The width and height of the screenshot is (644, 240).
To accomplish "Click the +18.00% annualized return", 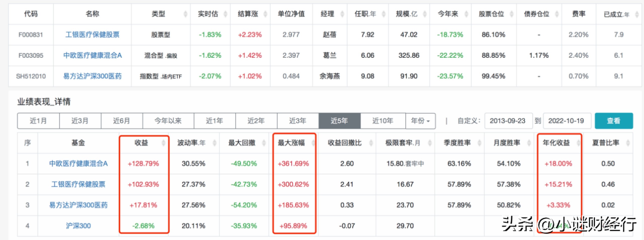I will tap(558, 164).
